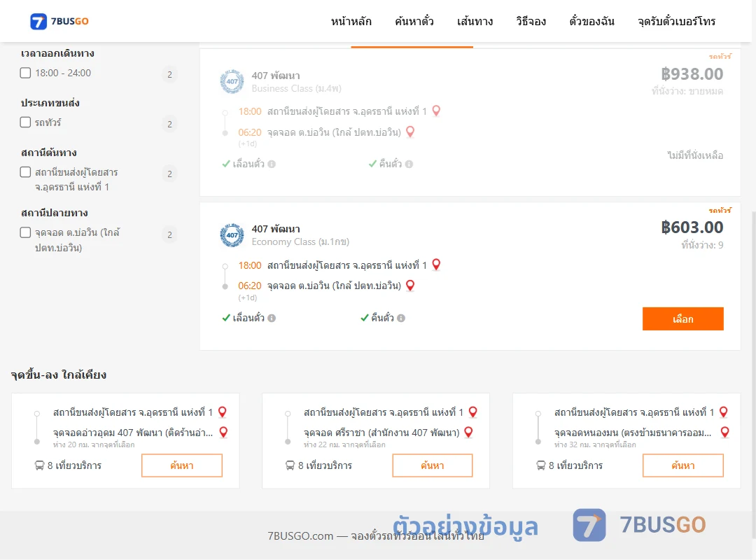Viewport: 756px width, 560px height.
Task: Click ค้นหา for จุดจอดอ่าวอุดม 407 พัฒนา card
Action: click(x=182, y=465)
